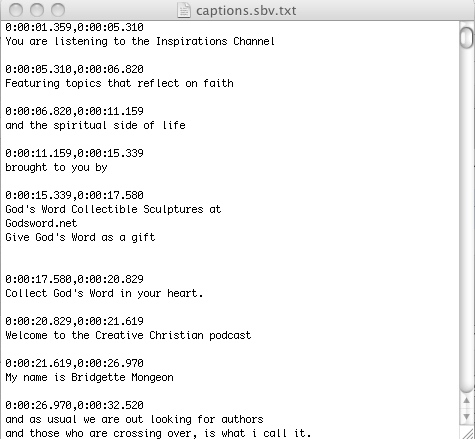Click the line 'and the spiritual side of life'
This screenshot has height=439, width=475.
(95, 125)
